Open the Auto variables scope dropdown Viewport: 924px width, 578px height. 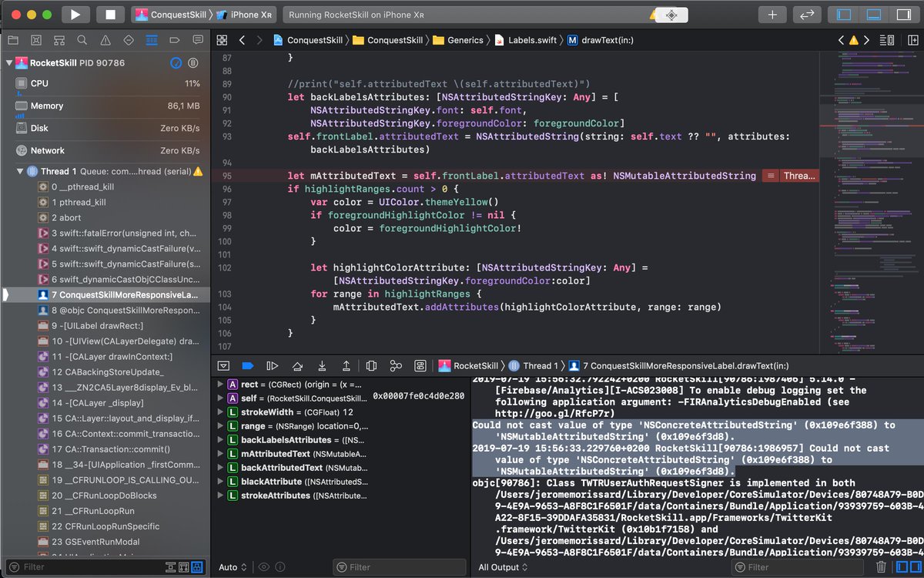coord(233,567)
